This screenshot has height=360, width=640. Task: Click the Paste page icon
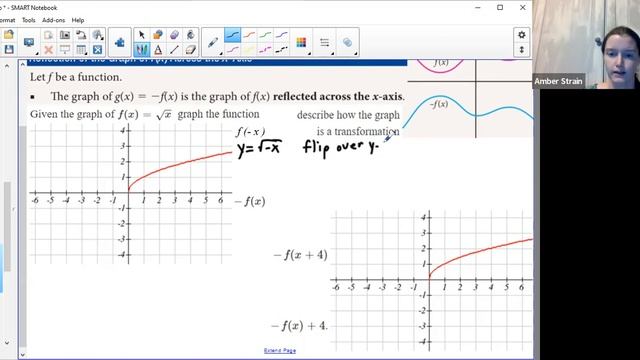pyautogui.click(x=48, y=35)
